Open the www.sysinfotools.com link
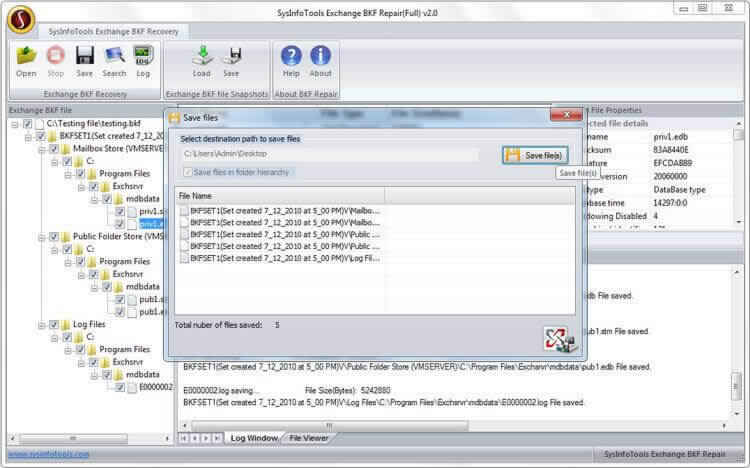The width and height of the screenshot is (750, 468). click(49, 454)
